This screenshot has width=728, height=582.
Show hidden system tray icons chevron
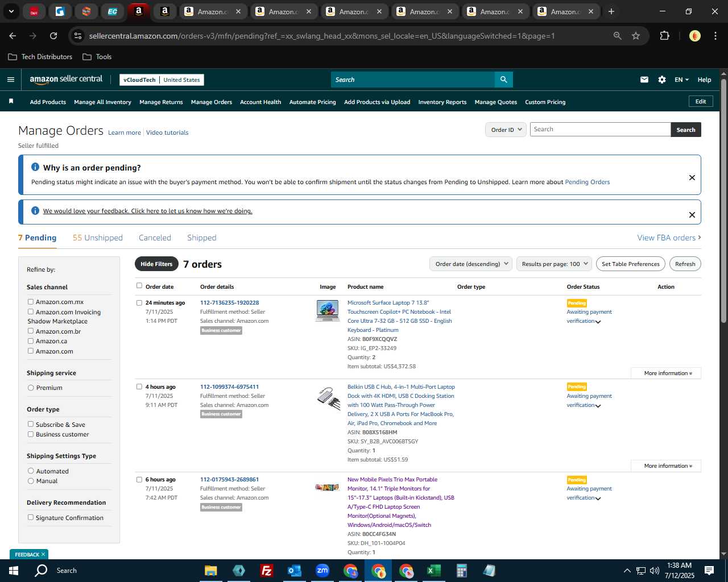point(627,571)
